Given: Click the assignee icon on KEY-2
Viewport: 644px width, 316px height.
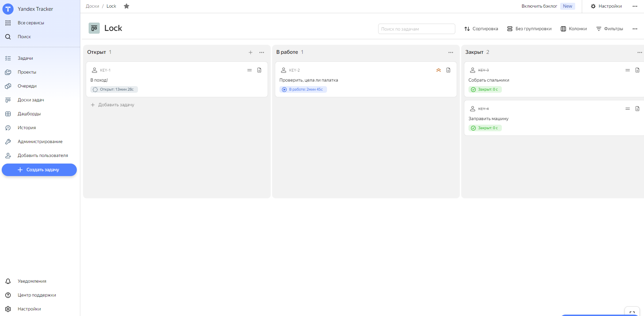Looking at the screenshot, I should pyautogui.click(x=284, y=70).
